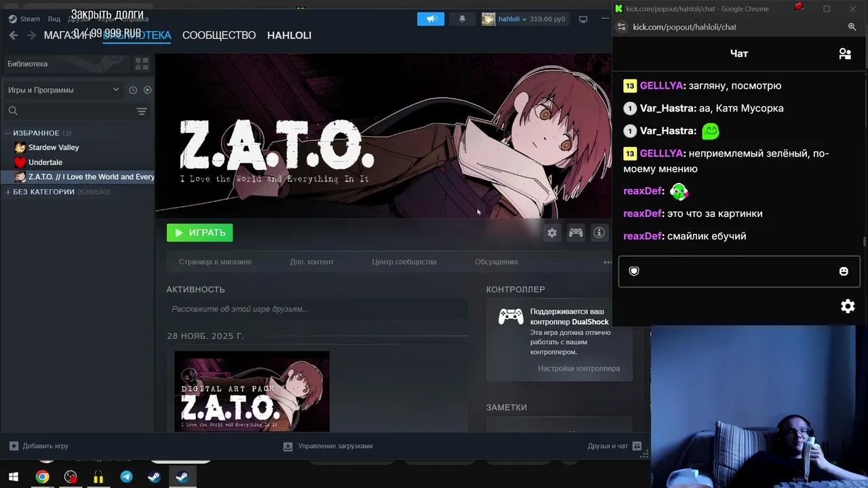868x488 pixels.
Task: Open Z.A.T.O. game settings gear
Action: point(552,232)
